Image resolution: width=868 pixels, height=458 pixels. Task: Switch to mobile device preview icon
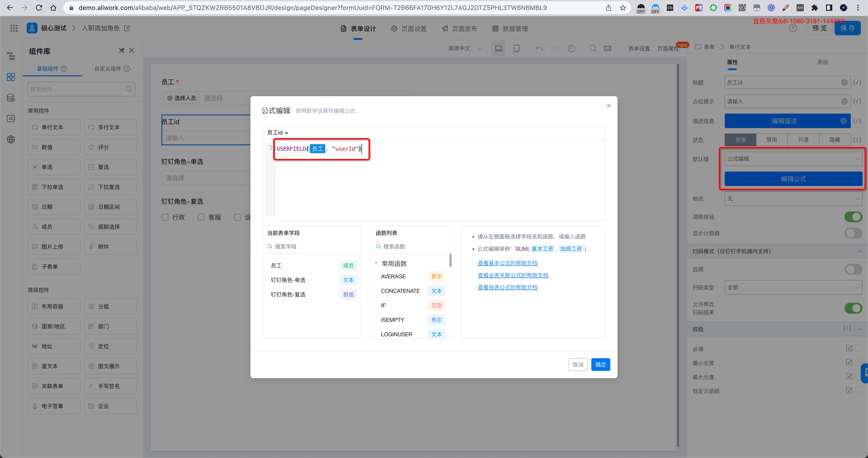516,49
